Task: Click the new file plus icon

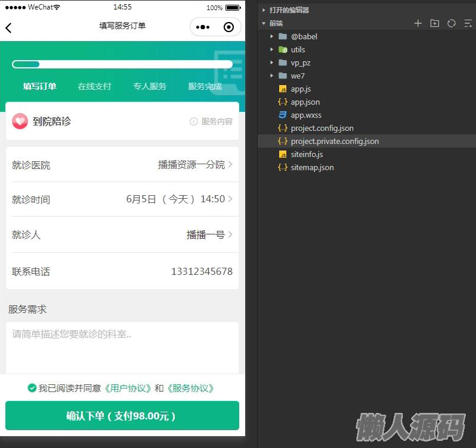Action: (418, 23)
